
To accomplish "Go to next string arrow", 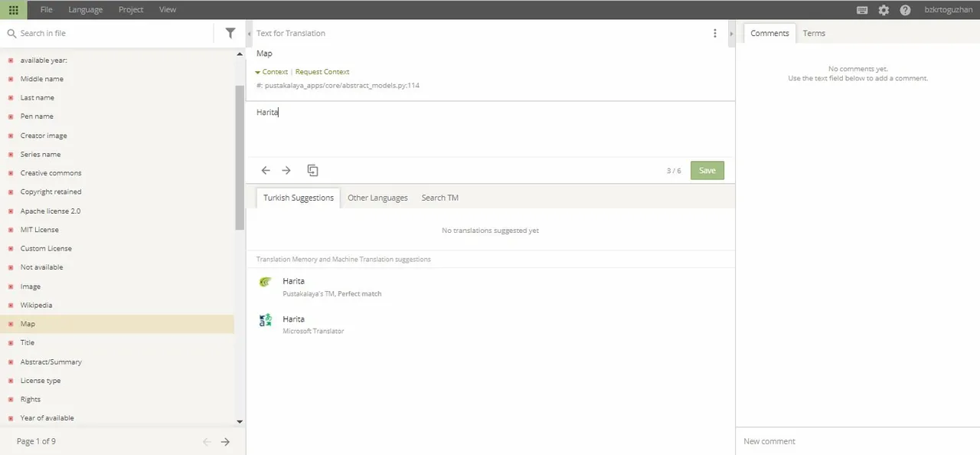I will point(286,170).
